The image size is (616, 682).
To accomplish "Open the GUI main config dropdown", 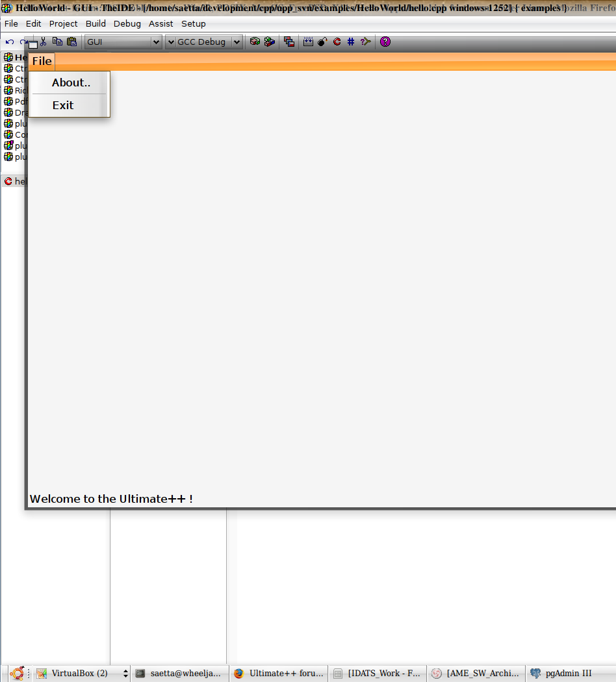I will pos(155,42).
